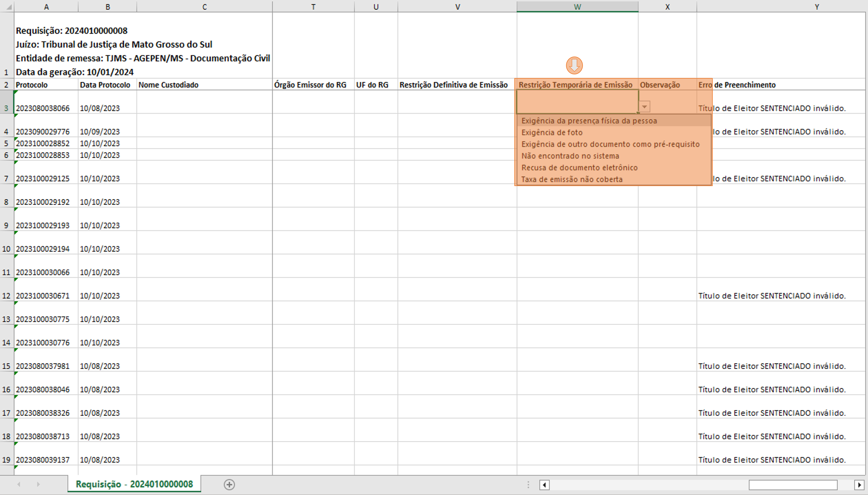The image size is (868, 495).
Task: Select 'Recusa de documento eletrônico' option
Action: point(579,168)
